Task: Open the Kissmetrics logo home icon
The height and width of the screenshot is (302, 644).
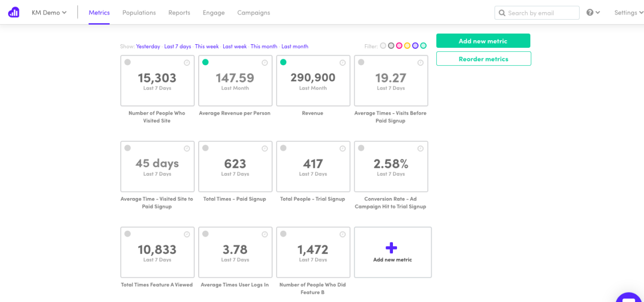Action: (x=14, y=12)
